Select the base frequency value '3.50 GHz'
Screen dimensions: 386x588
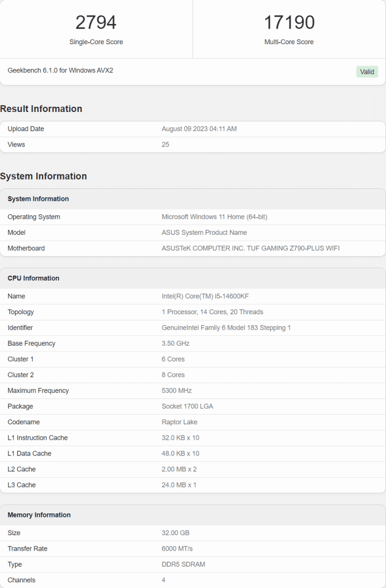pos(176,343)
